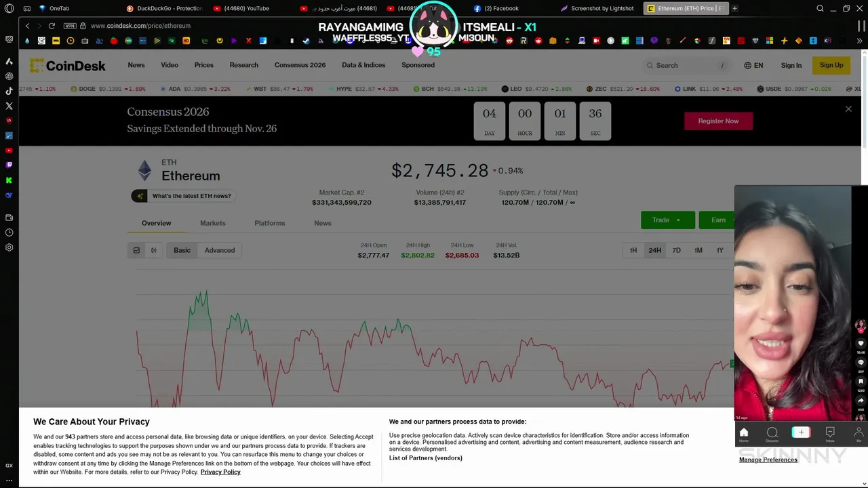
Task: Switch to Screenshot by Lightshot tab
Action: (597, 8)
